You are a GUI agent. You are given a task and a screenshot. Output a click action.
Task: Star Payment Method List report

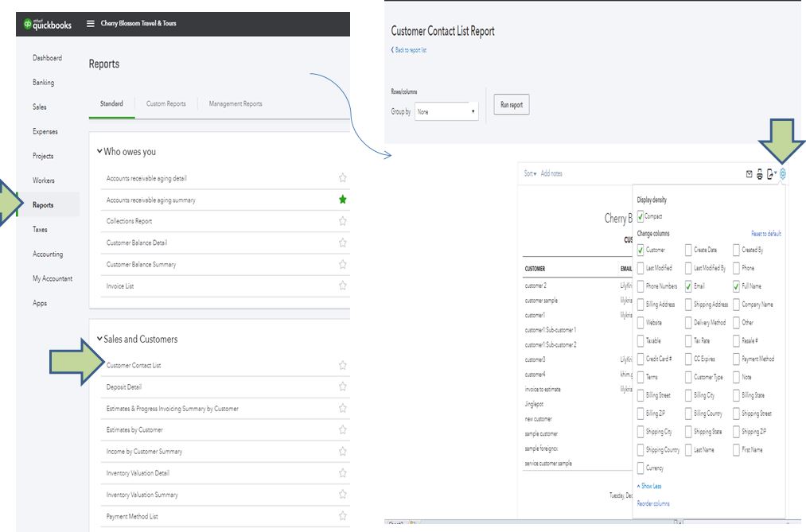[343, 515]
